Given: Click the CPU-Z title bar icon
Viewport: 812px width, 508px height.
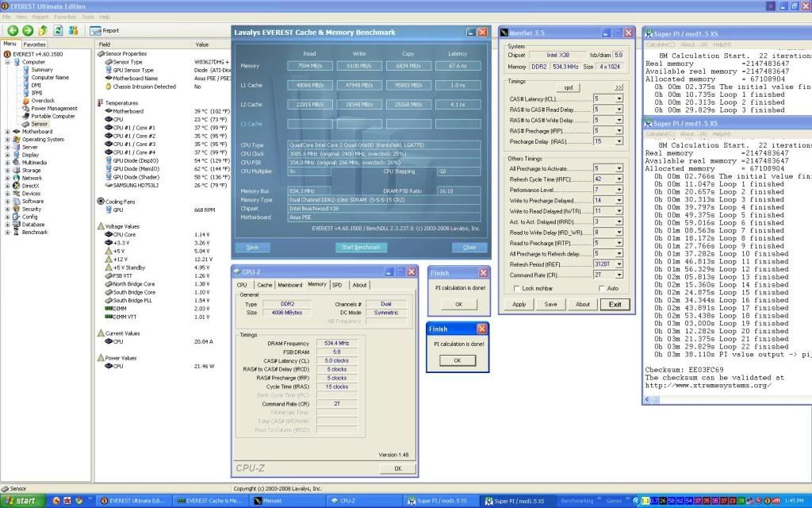Looking at the screenshot, I should click(x=237, y=271).
